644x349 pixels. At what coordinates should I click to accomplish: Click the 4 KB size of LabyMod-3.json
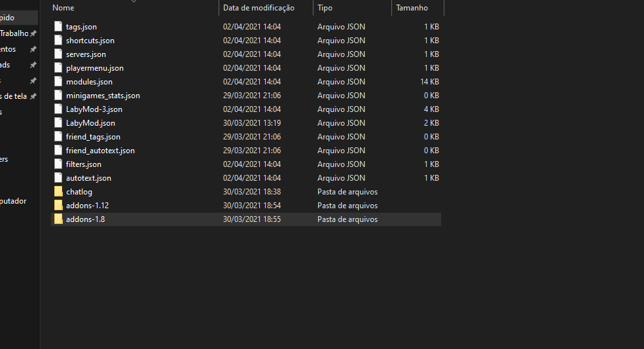(x=432, y=109)
